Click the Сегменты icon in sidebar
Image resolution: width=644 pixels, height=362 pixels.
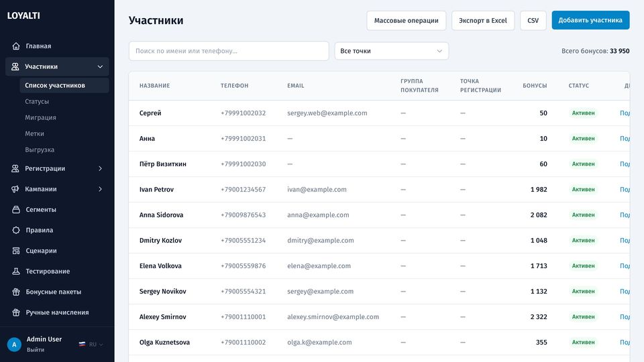pos(16,209)
